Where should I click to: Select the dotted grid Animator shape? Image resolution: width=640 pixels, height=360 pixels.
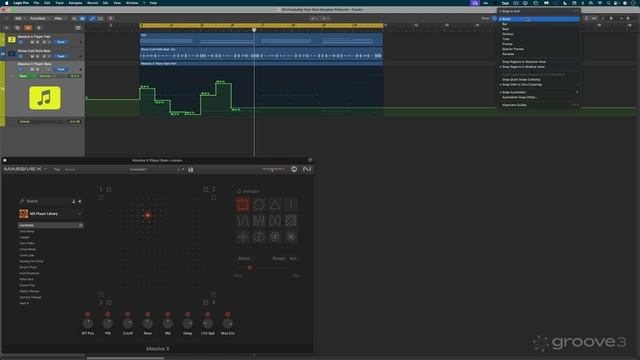tap(291, 221)
